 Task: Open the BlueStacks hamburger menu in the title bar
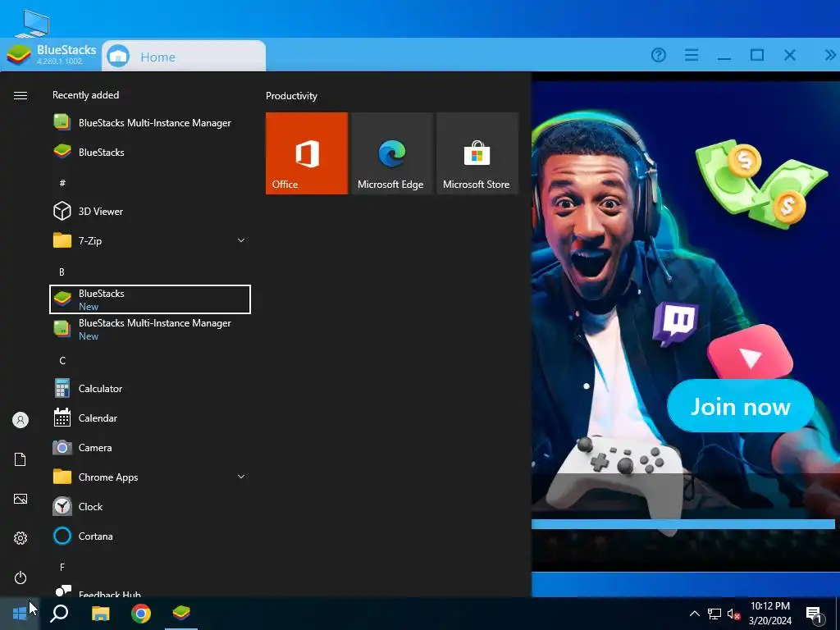691,55
